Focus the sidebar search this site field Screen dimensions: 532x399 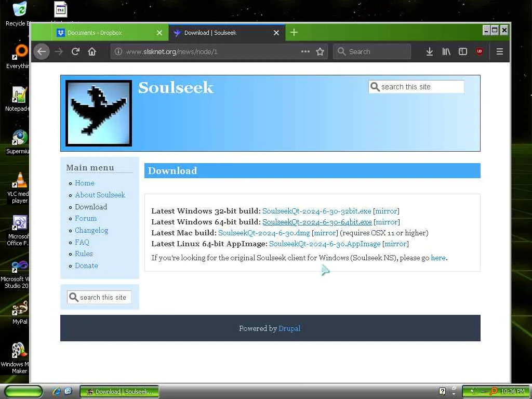99,298
